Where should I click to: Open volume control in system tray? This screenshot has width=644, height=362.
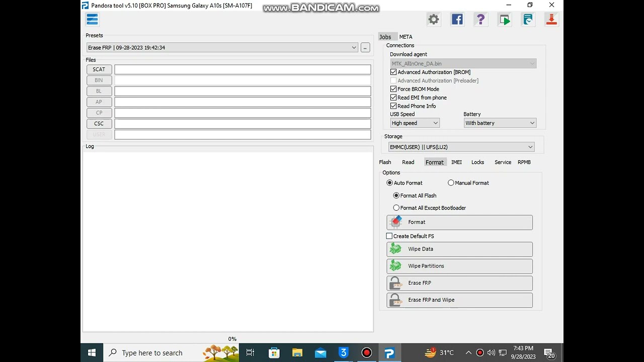coord(491,353)
